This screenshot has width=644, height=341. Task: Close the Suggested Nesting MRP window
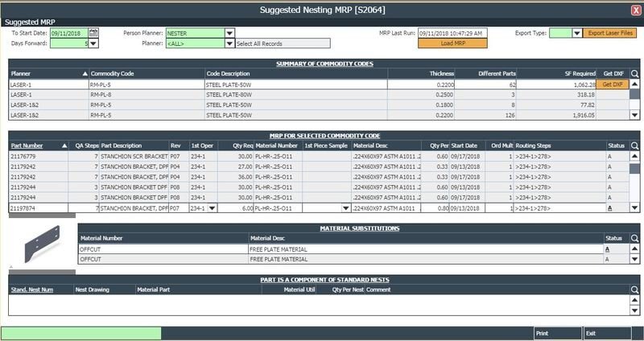[636, 9]
